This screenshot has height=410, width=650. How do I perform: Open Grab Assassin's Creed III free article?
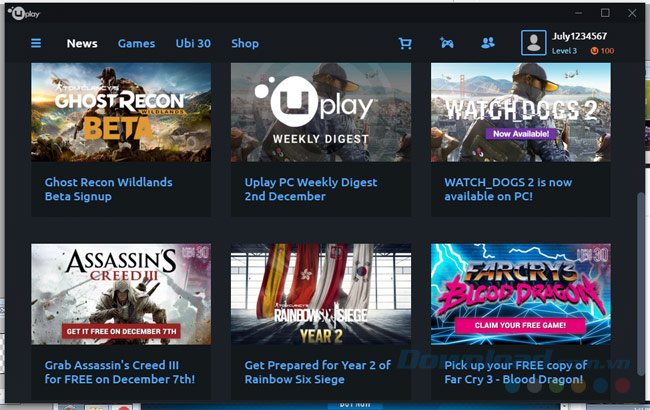click(119, 372)
